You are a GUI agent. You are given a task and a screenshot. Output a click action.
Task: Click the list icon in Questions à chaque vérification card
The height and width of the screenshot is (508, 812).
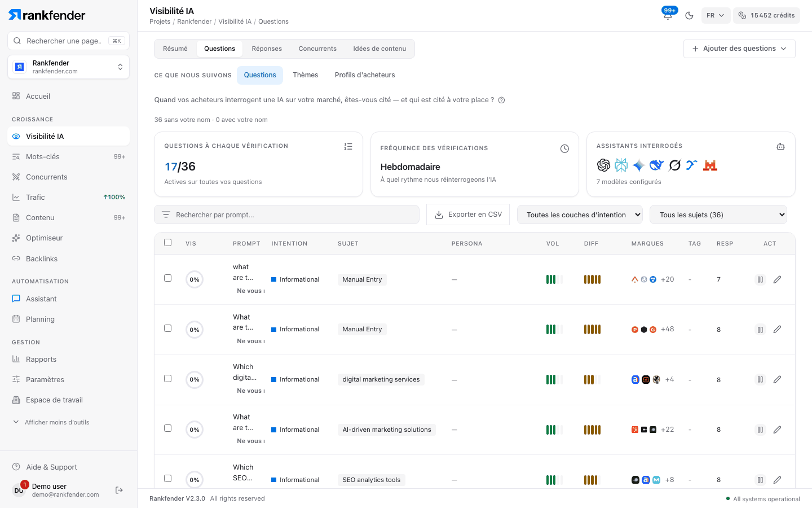pyautogui.click(x=348, y=146)
